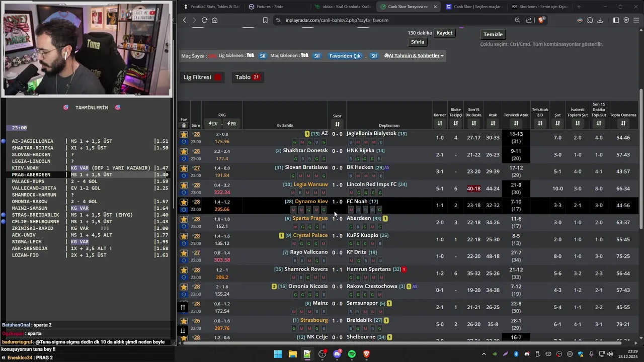Toggle favorite star for Crystal Palace row

pyautogui.click(x=184, y=236)
